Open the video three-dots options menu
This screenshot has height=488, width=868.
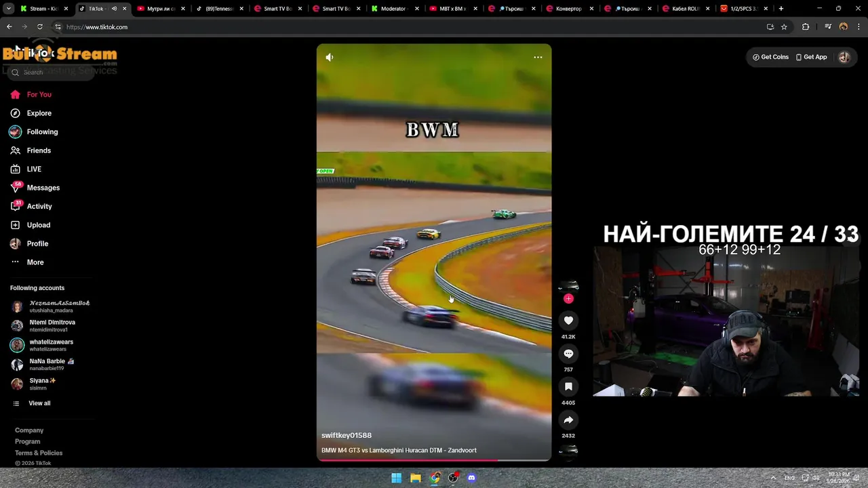click(538, 58)
